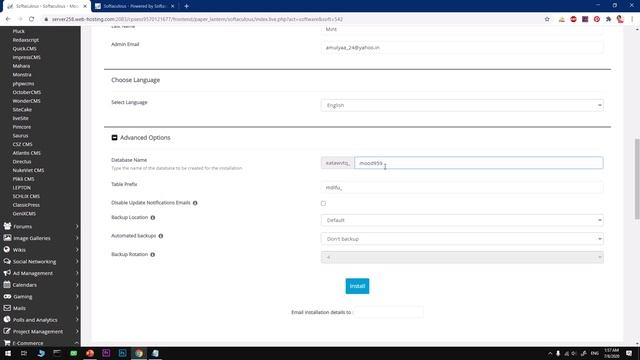The image size is (640, 360).
Task: Go back using the browser back arrow
Action: point(8,19)
